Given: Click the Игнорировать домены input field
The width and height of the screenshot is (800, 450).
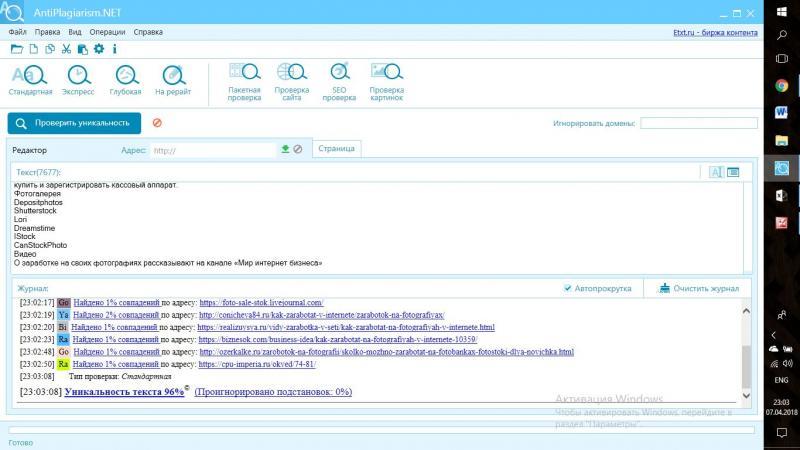Looking at the screenshot, I should click(x=699, y=123).
